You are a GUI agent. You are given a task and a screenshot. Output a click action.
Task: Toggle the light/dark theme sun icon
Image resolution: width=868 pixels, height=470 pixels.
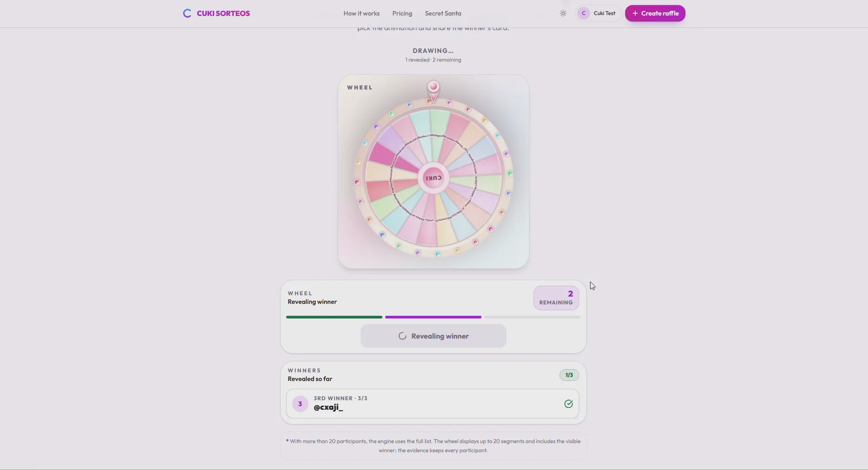tap(563, 13)
